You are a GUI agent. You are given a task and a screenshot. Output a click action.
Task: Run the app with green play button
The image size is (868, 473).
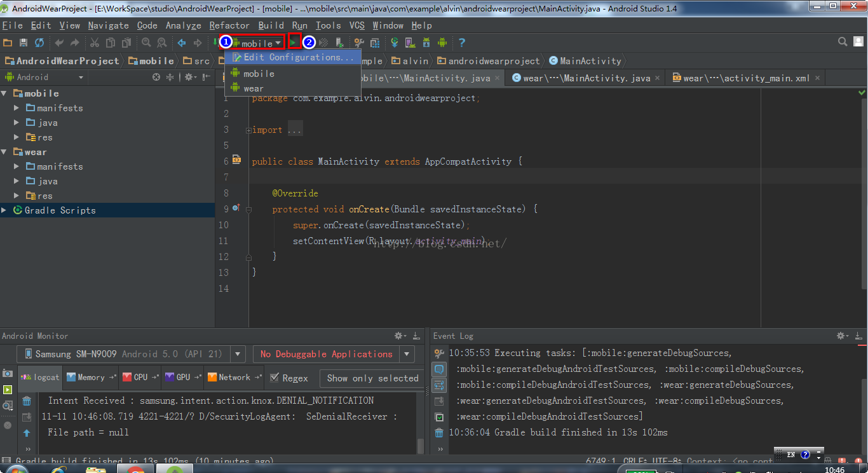point(294,43)
